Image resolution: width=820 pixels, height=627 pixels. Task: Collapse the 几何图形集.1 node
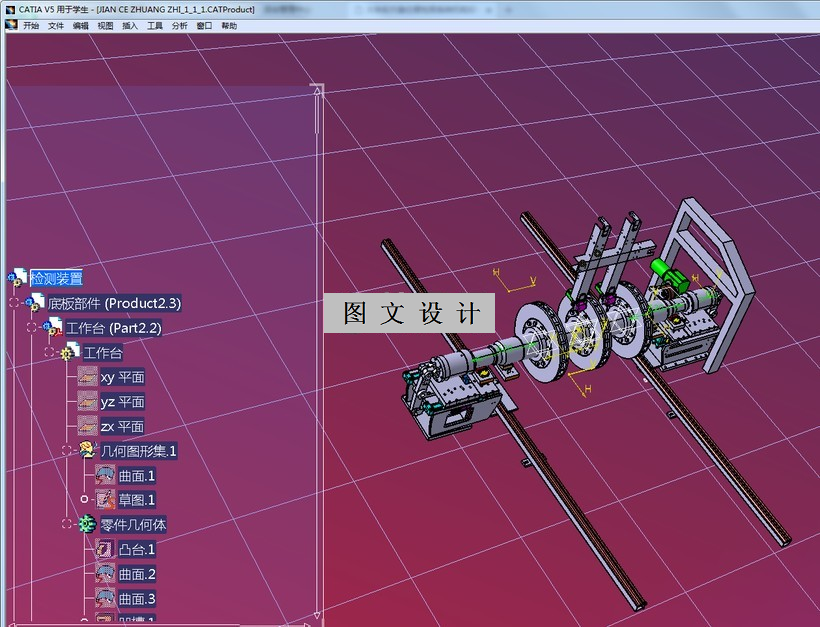(x=66, y=450)
